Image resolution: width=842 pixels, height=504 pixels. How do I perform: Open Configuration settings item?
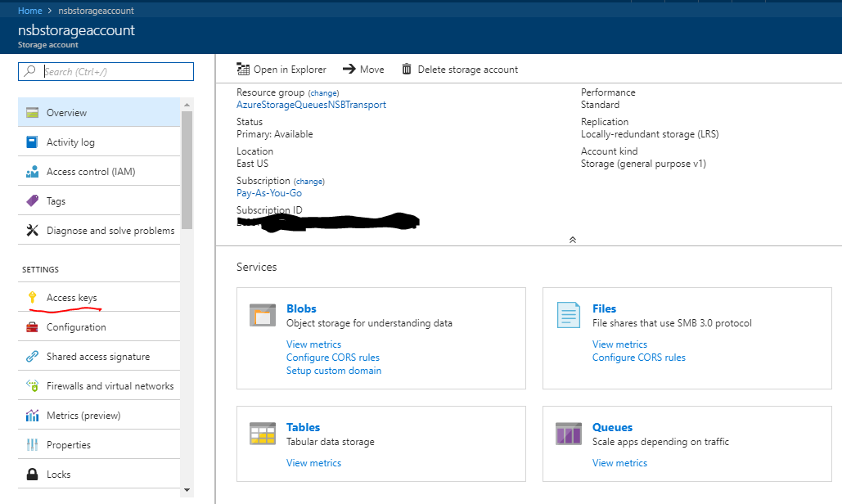coord(99,326)
